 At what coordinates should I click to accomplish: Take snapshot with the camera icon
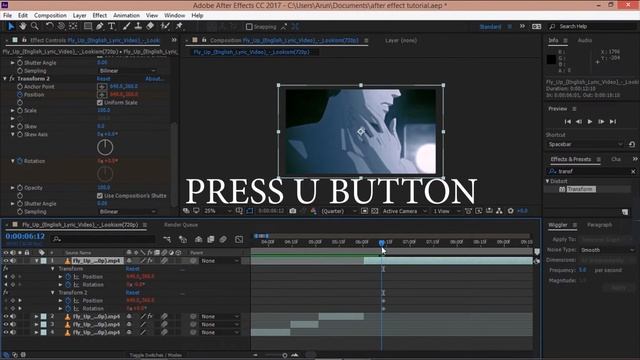pos(293,211)
